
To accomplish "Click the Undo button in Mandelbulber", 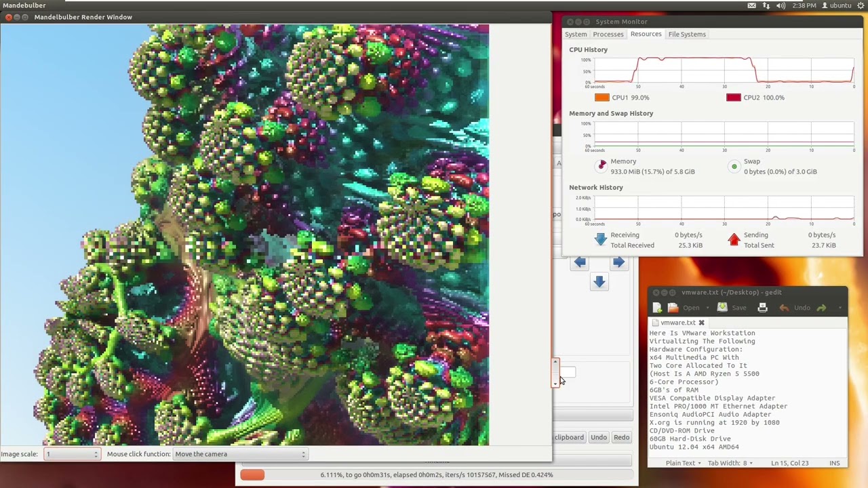I will pos(598,437).
